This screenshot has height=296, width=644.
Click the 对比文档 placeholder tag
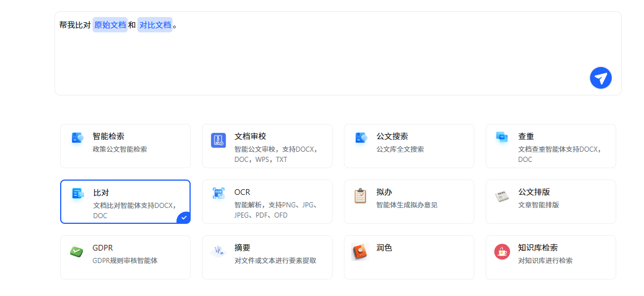(155, 25)
